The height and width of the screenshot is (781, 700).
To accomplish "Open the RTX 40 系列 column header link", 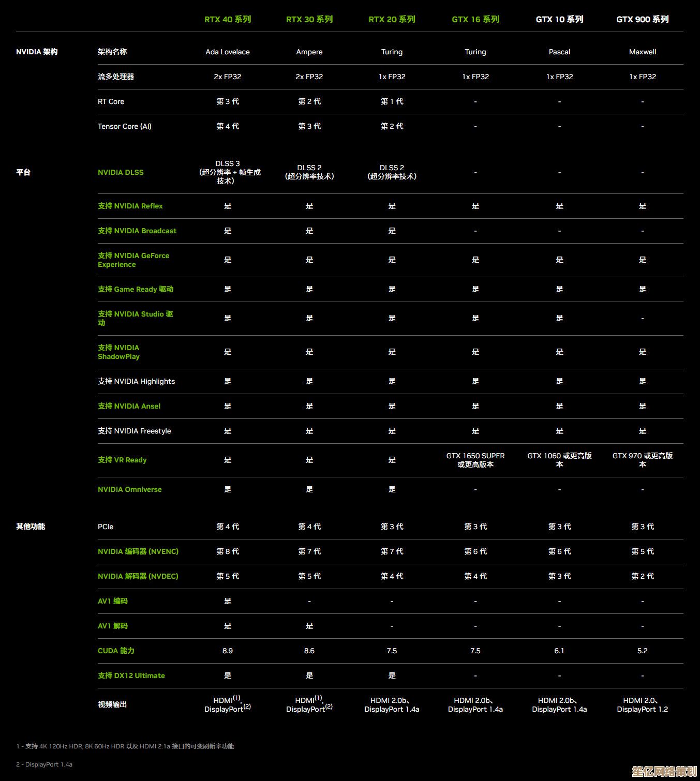I will (228, 20).
